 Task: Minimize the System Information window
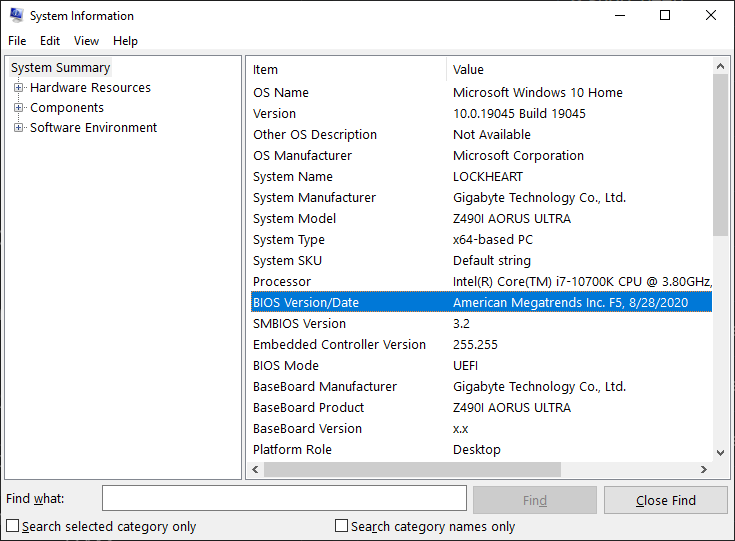[x=620, y=15]
